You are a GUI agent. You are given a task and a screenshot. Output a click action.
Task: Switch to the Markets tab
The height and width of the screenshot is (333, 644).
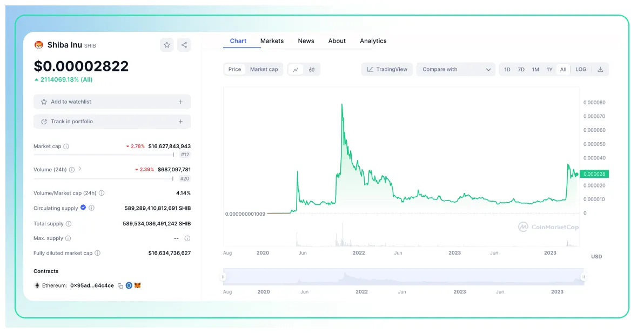tap(272, 41)
